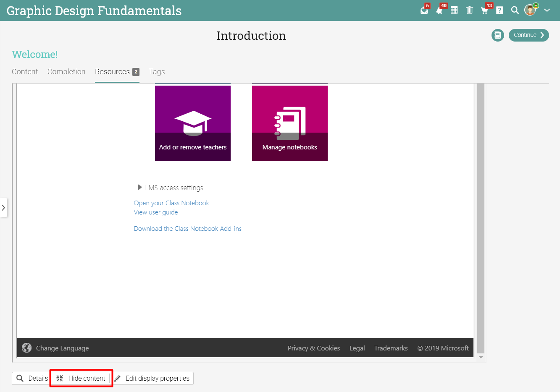Open Privacy & Cookies link
This screenshot has width=560, height=392.
[x=314, y=348]
